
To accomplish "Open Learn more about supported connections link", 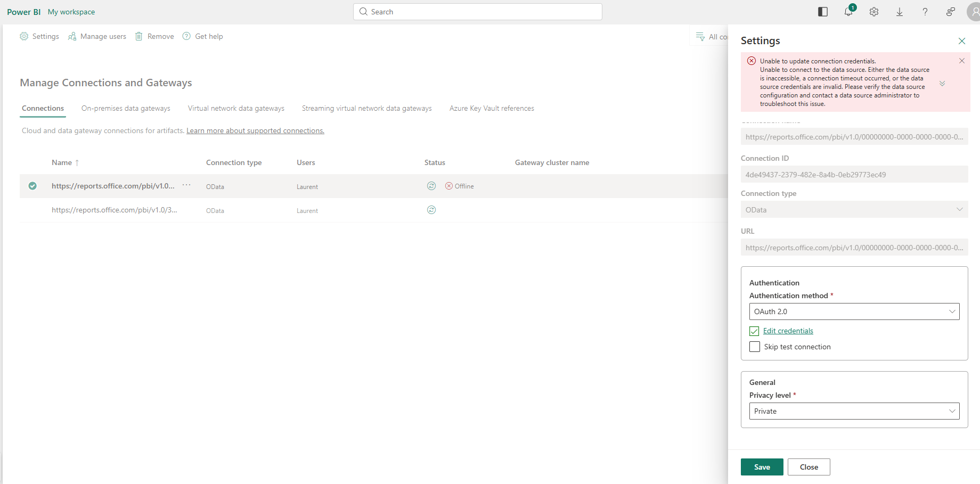I will pyautogui.click(x=255, y=130).
